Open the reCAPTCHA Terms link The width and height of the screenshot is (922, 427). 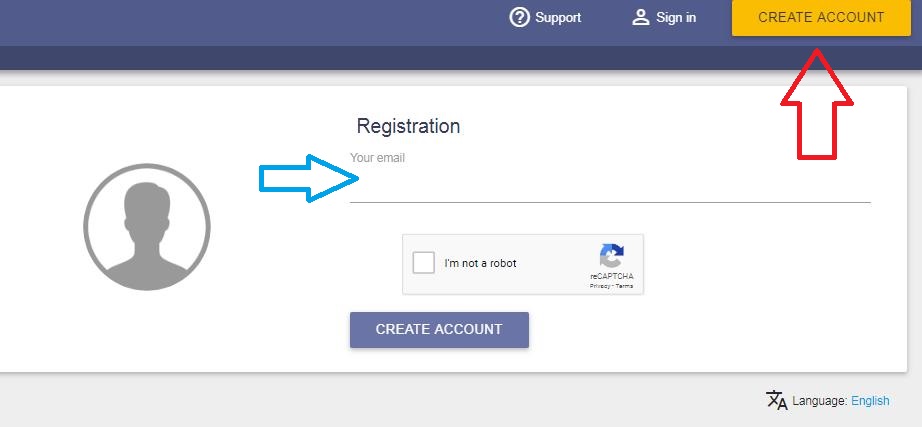(x=624, y=286)
